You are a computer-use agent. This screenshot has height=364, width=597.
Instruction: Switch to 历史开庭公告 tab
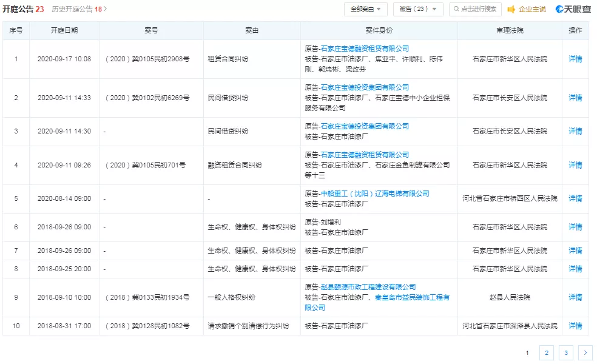76,9
